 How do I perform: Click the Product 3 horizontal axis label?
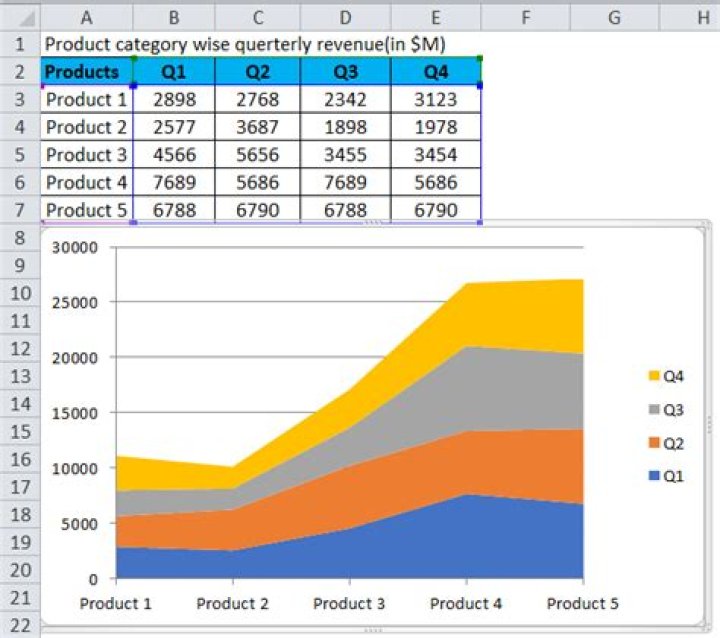pos(349,604)
